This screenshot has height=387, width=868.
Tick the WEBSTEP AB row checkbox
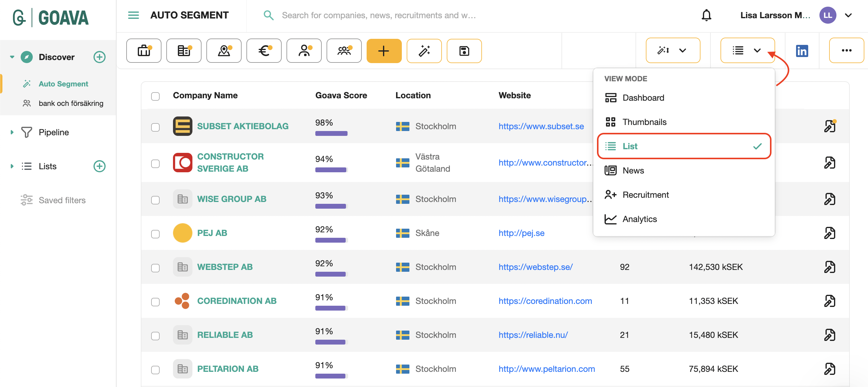155,268
